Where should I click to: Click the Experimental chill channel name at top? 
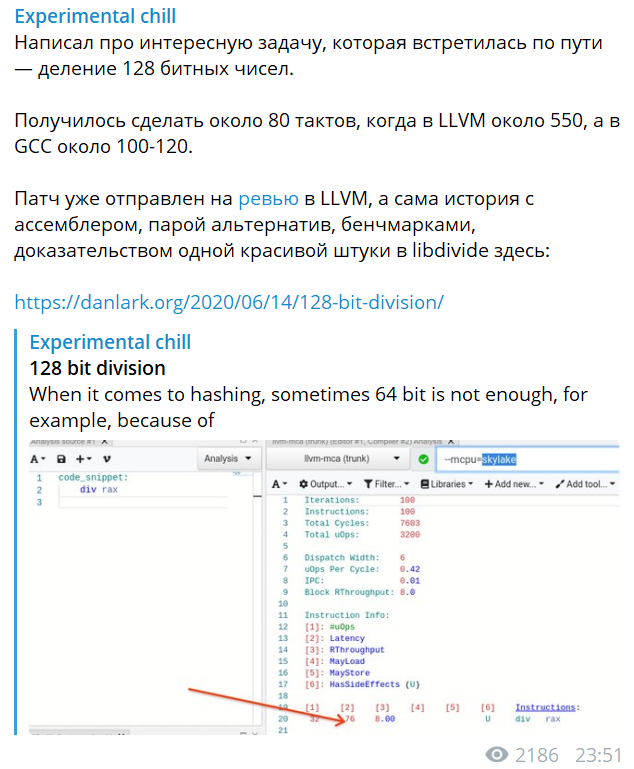(x=95, y=17)
